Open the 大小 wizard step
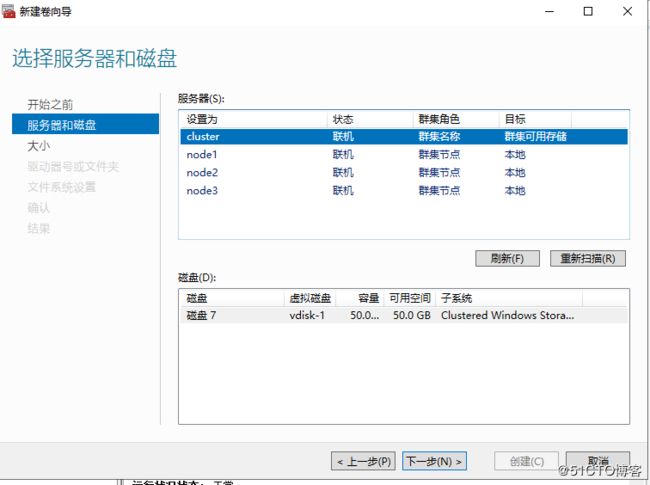 click(x=39, y=146)
